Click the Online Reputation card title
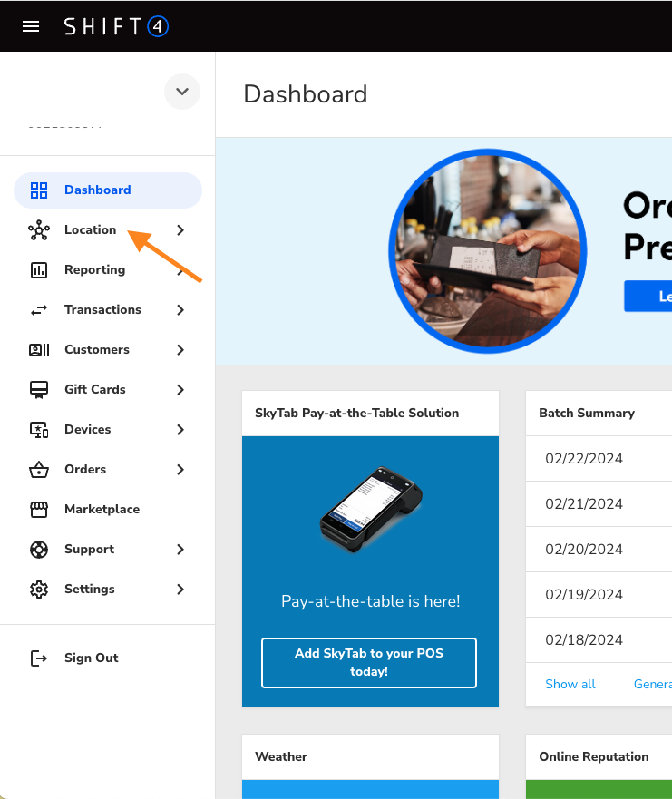Viewport: 672px width, 799px height. tap(593, 756)
